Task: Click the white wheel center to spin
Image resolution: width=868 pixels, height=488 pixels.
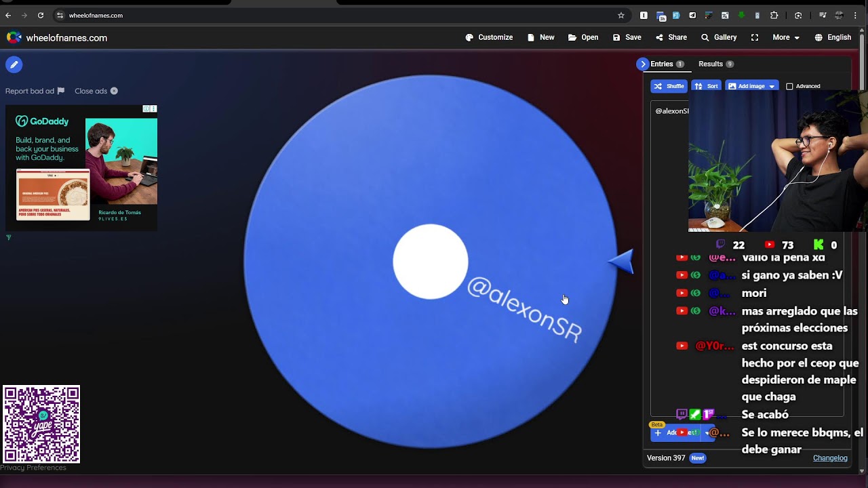Action: pyautogui.click(x=431, y=262)
